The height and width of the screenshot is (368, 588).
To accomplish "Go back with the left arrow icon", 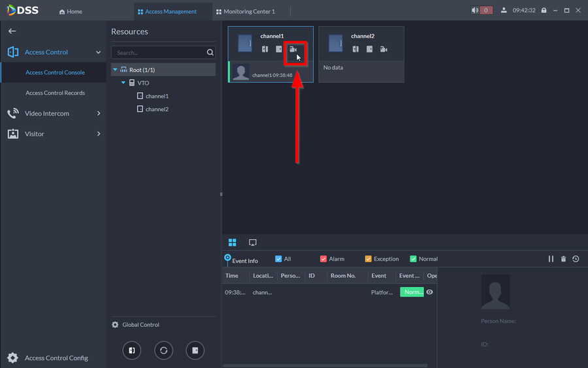I will [x=12, y=31].
